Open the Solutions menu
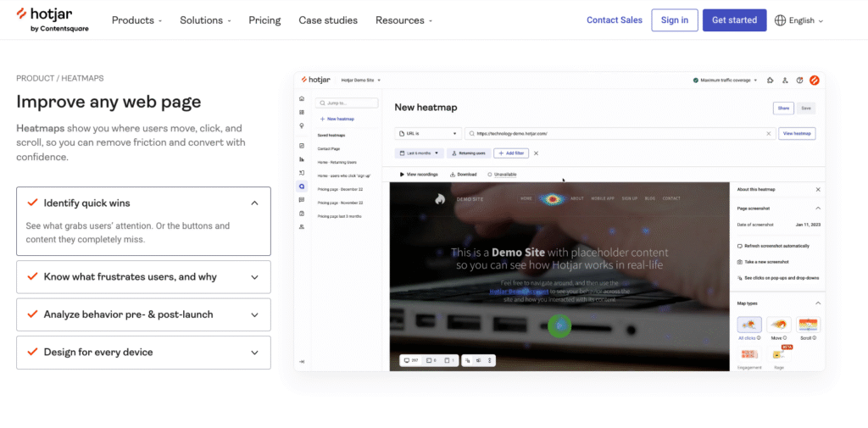Image resolution: width=868 pixels, height=428 pixels. pyautogui.click(x=205, y=20)
